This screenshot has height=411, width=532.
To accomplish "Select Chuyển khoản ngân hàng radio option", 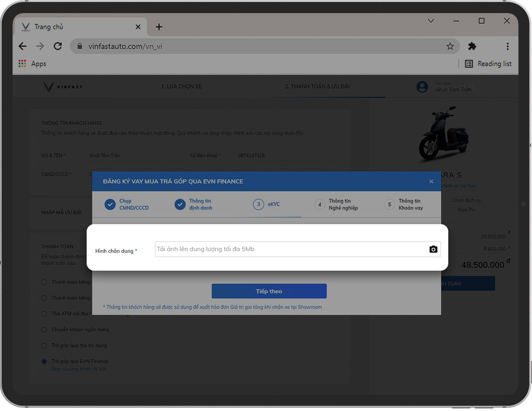I will click(x=44, y=330).
